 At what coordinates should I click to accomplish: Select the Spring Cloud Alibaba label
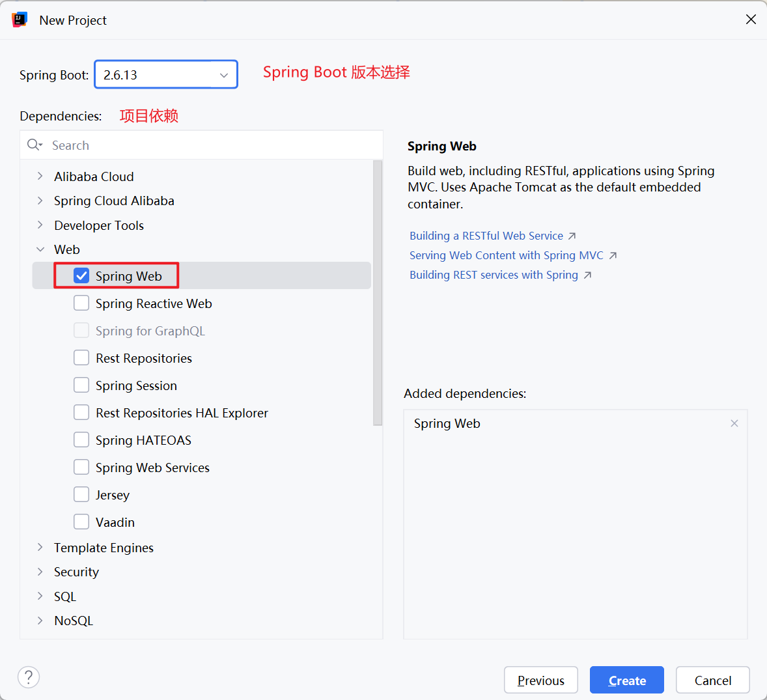114,201
